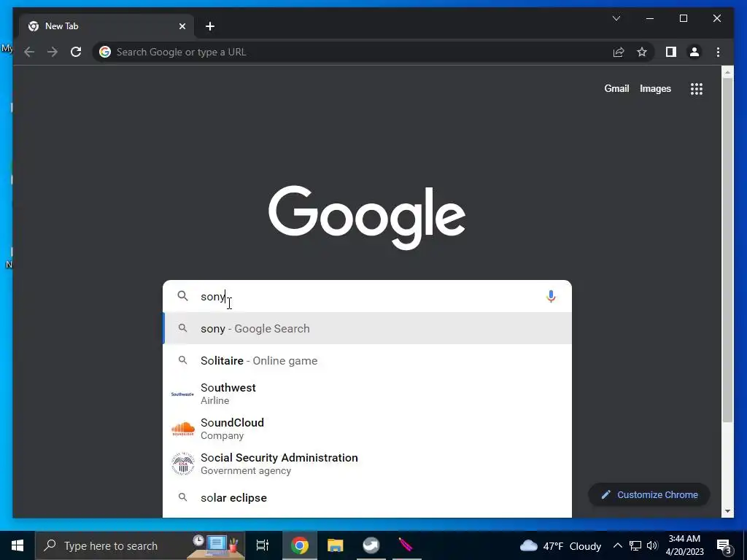This screenshot has height=560, width=747.
Task: Choose the SoundCloud Company suggestion
Action: click(x=368, y=429)
